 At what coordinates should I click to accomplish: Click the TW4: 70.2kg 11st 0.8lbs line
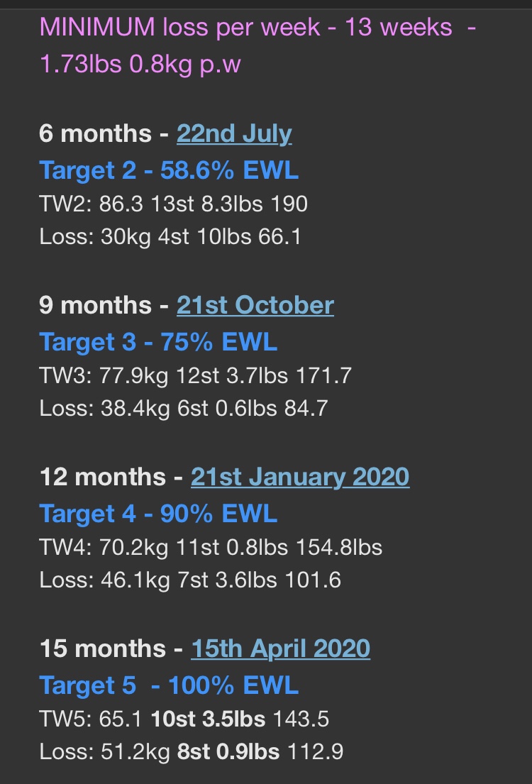click(211, 547)
